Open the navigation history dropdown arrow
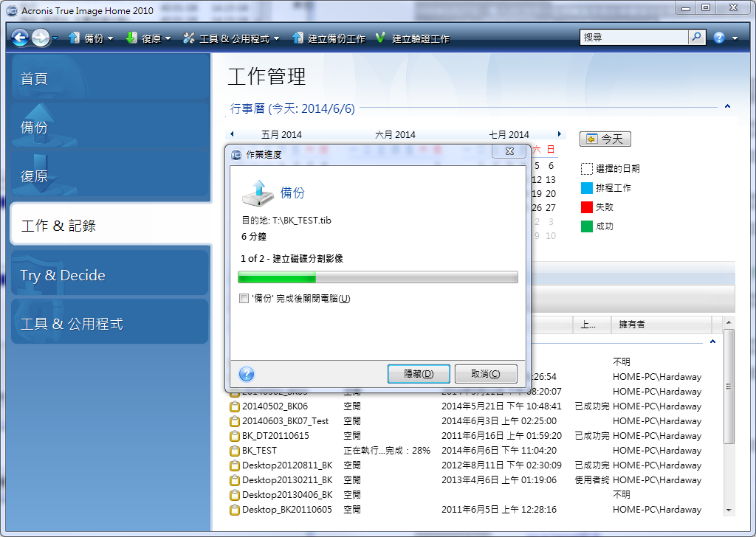 pyautogui.click(x=55, y=38)
